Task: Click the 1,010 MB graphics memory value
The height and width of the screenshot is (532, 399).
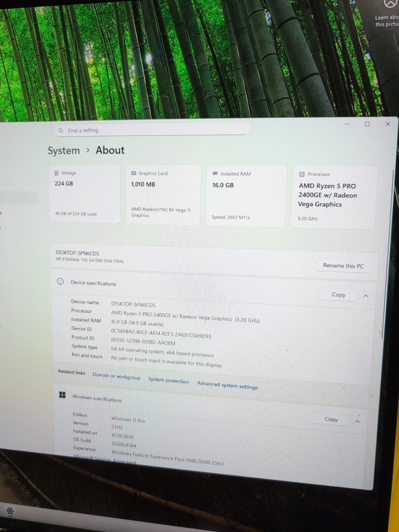Action: (x=143, y=185)
